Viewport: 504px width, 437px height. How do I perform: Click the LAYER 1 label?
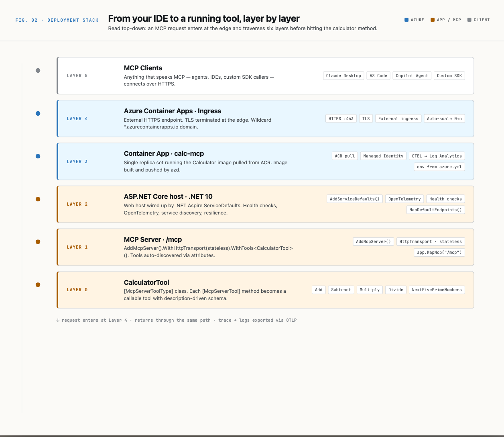[77, 247]
